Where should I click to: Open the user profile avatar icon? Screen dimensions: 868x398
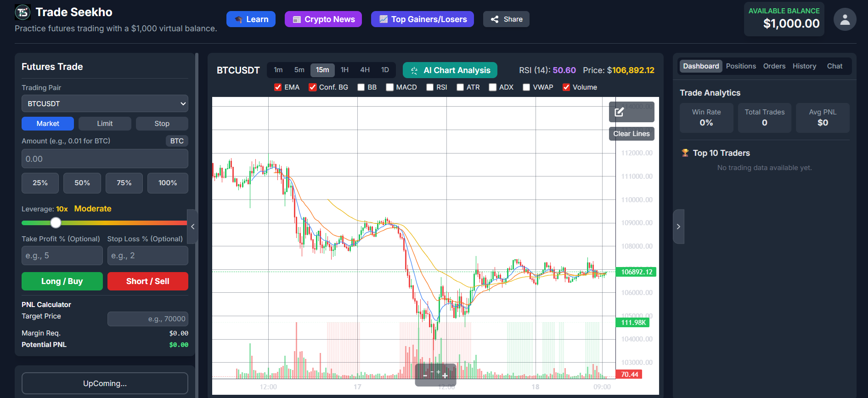pos(845,20)
